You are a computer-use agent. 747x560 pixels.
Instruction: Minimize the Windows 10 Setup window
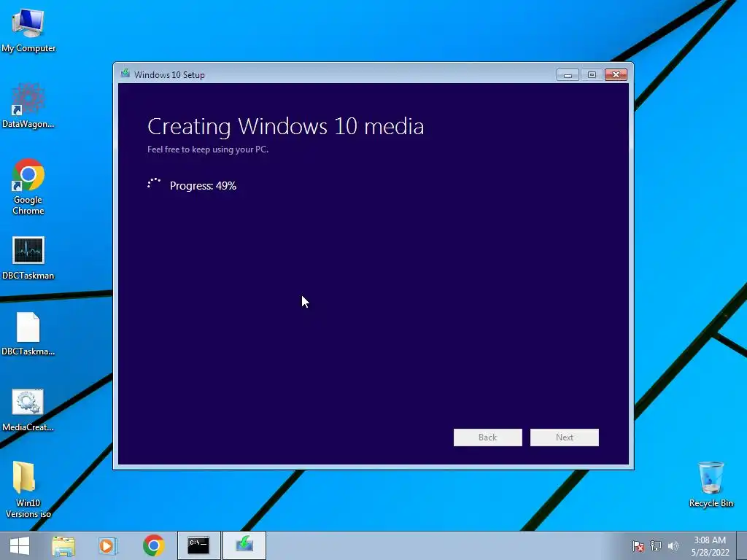pos(568,75)
